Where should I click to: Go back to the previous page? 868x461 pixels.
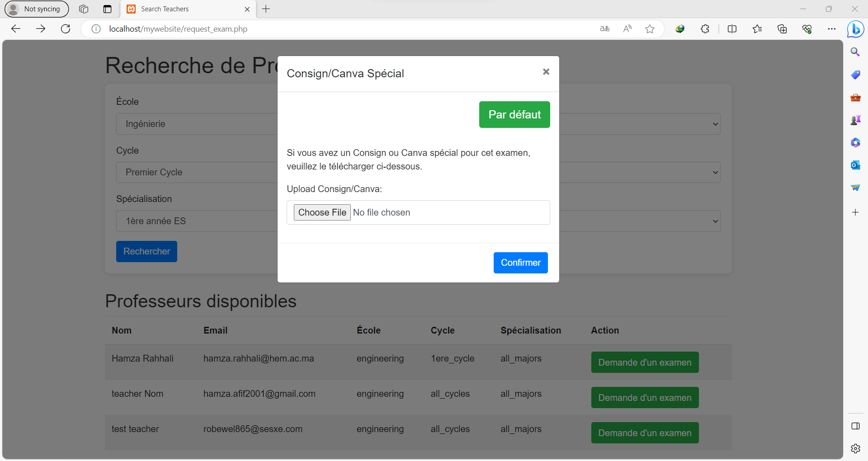tap(16, 29)
